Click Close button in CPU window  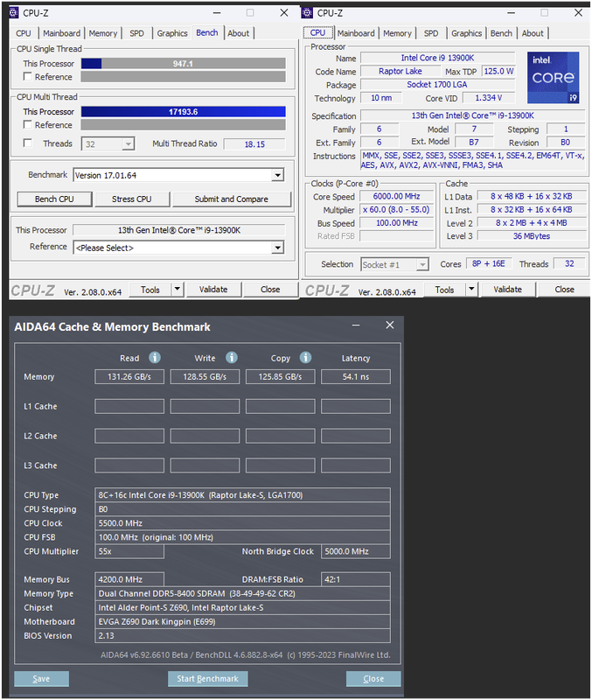coord(564,290)
